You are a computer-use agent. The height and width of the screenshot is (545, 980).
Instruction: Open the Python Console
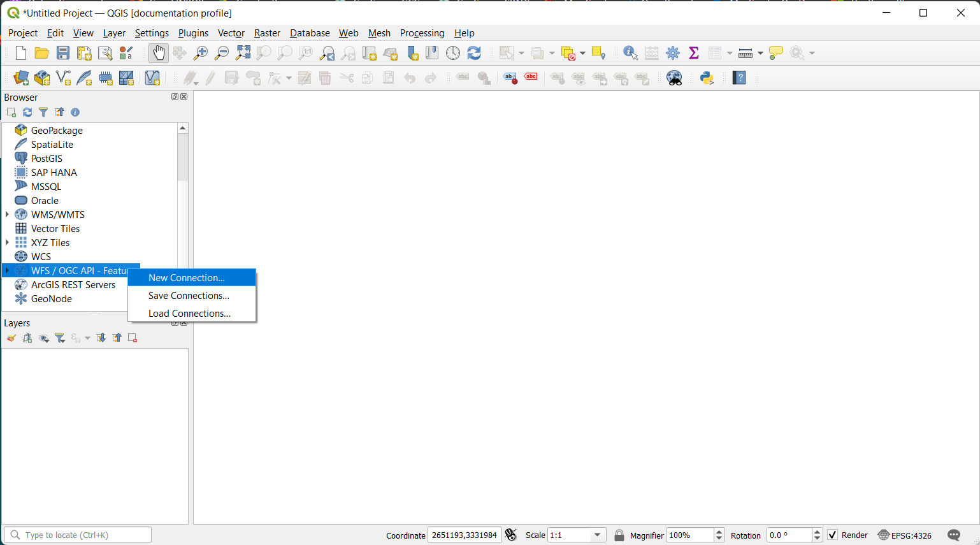pos(707,78)
